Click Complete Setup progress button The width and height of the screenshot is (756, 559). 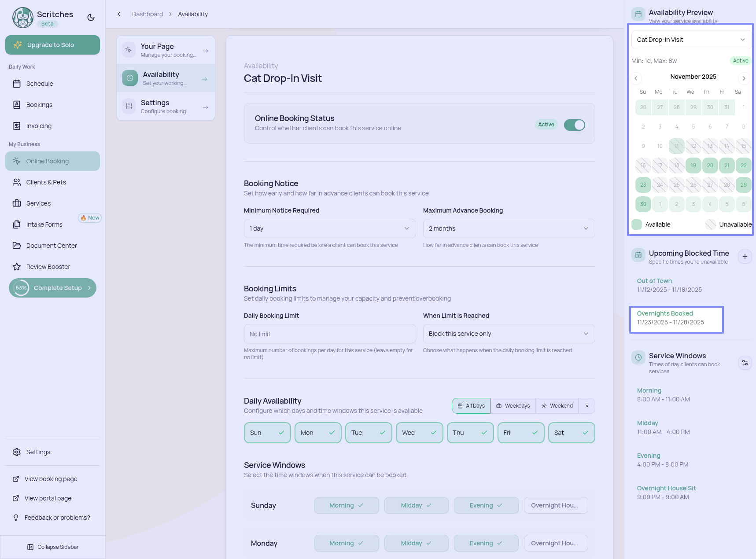click(52, 288)
